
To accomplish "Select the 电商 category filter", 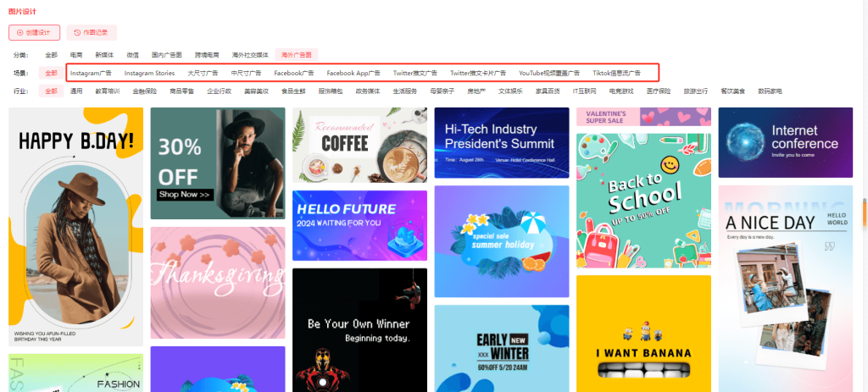I will pos(76,55).
